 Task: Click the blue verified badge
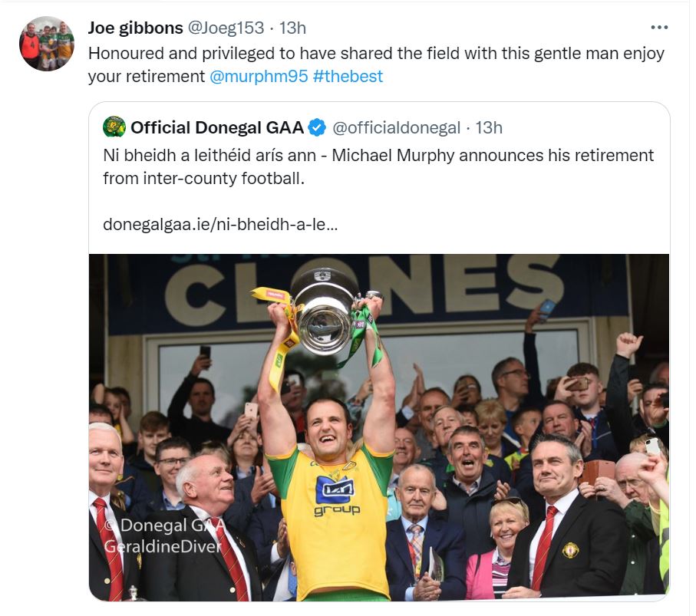click(x=317, y=128)
